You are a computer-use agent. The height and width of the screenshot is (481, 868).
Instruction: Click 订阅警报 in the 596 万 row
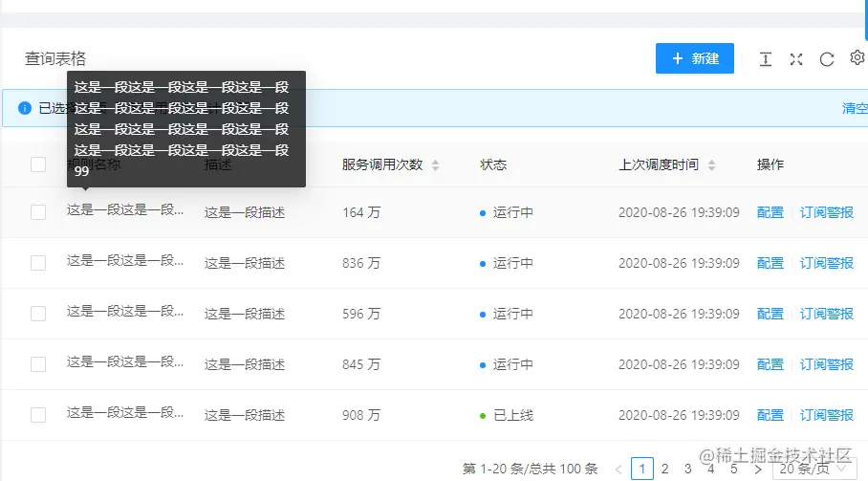pos(827,314)
